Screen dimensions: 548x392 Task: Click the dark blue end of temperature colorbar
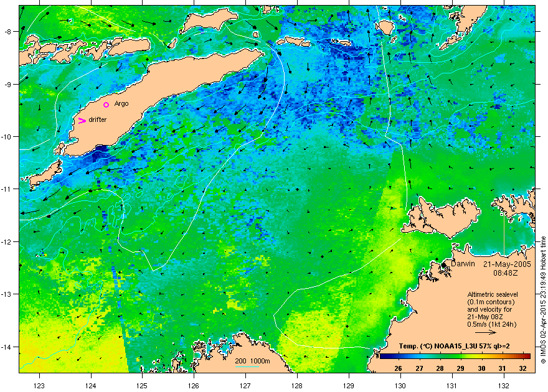pos(384,357)
